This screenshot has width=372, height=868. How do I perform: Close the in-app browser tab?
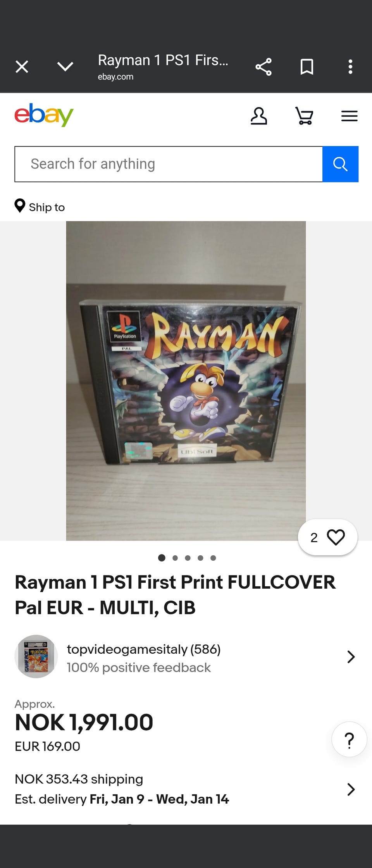22,67
